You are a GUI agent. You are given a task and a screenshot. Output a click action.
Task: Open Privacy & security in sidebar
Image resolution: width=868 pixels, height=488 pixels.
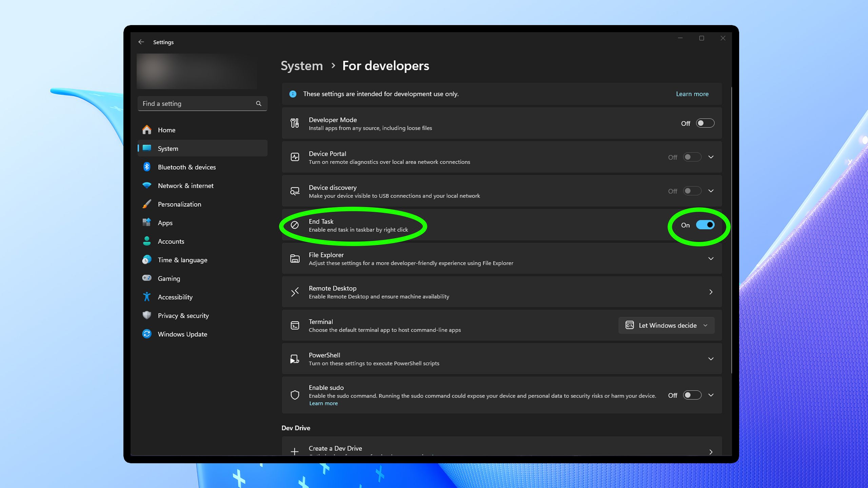pos(183,316)
